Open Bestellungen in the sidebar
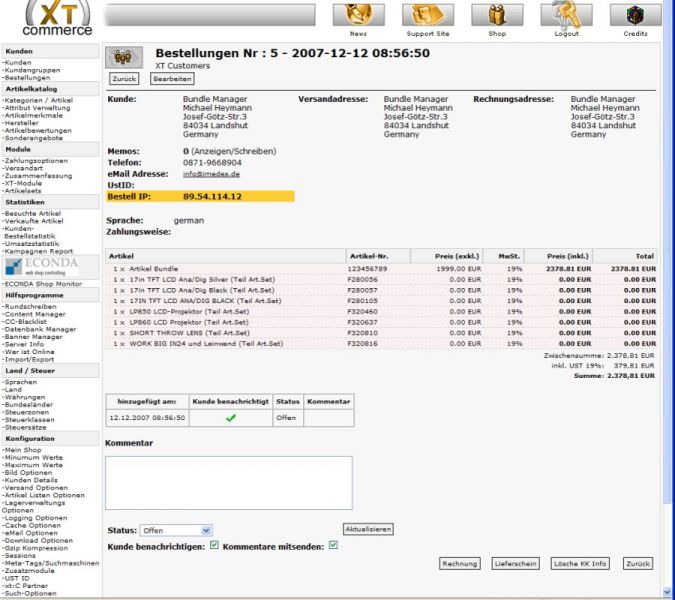The width and height of the screenshot is (675, 600). 27,78
